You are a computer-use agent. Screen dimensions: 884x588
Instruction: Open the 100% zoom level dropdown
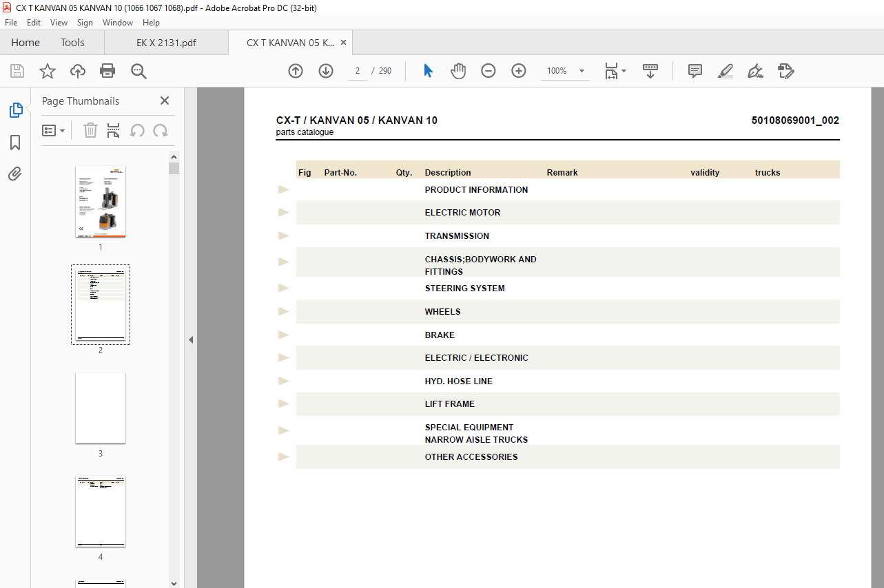point(582,71)
